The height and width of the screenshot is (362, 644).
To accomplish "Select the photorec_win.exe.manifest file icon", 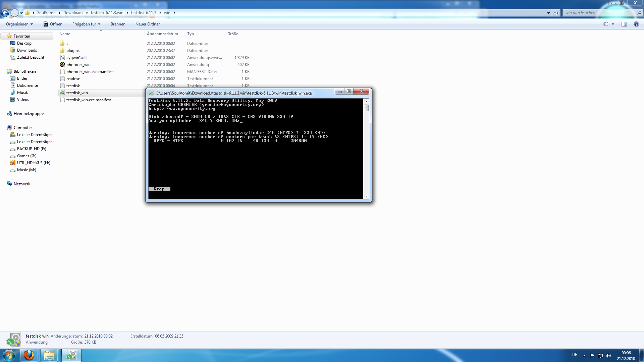I will click(x=62, y=72).
